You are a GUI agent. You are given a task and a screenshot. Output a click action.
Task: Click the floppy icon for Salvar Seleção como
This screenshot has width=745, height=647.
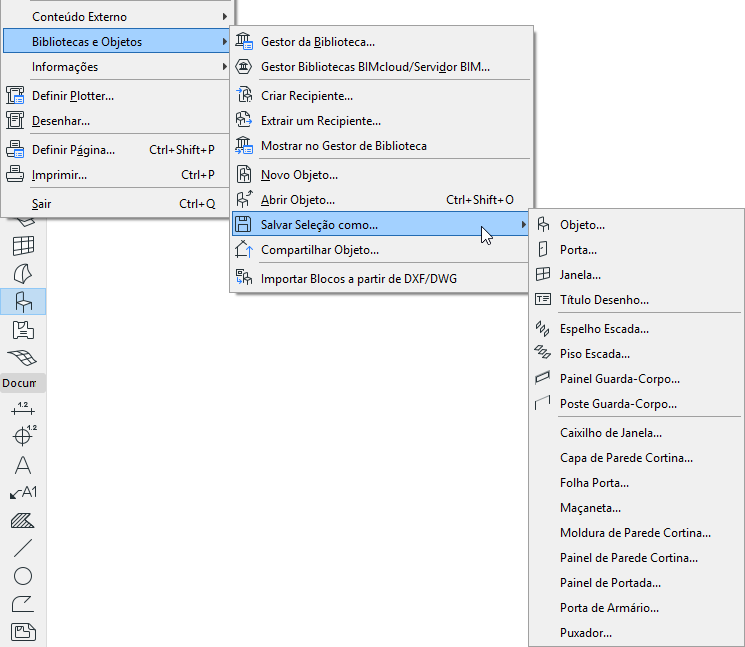click(x=243, y=224)
